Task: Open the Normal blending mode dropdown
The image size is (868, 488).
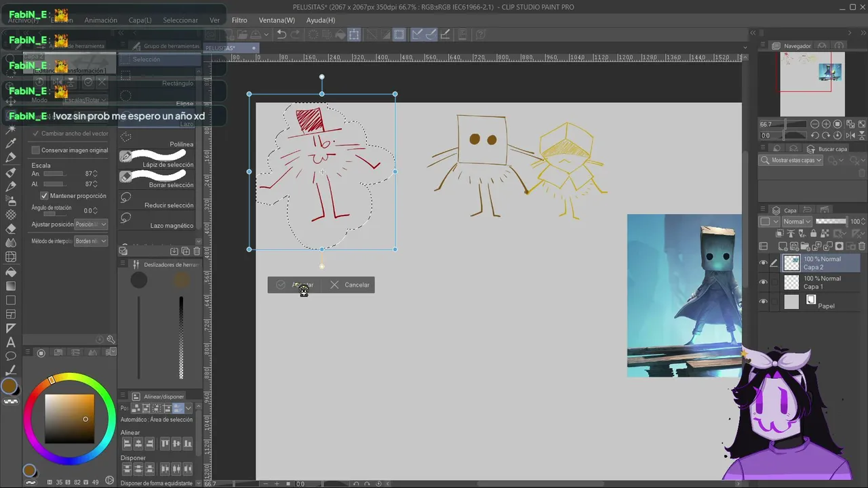Action: pyautogui.click(x=797, y=222)
